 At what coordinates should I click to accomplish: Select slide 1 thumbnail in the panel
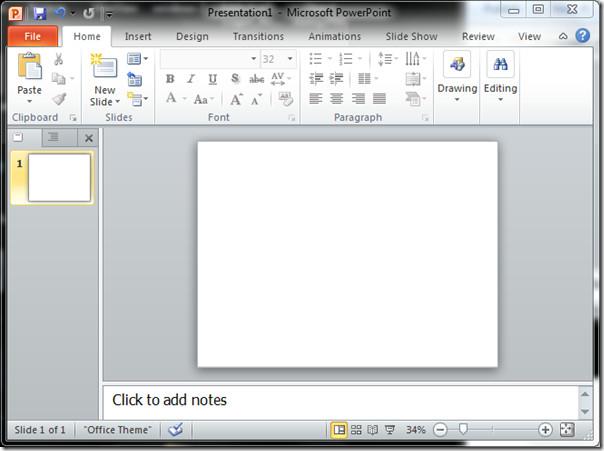[x=59, y=177]
